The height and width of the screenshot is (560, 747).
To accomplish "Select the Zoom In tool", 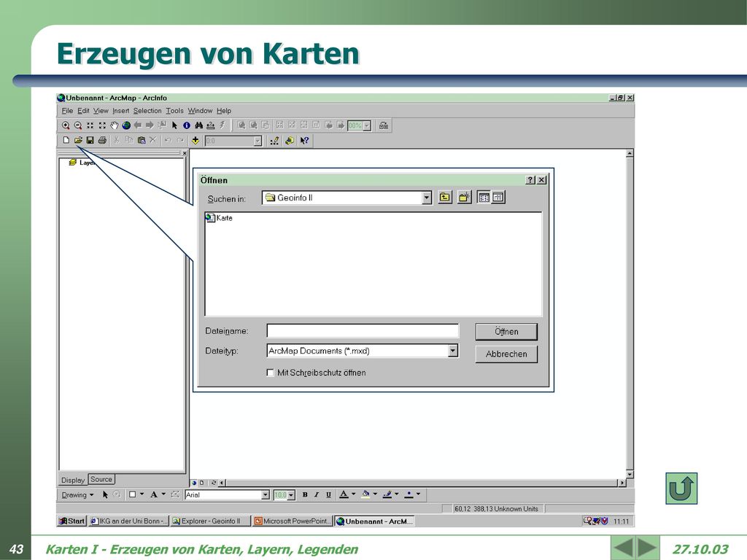I will [x=66, y=125].
